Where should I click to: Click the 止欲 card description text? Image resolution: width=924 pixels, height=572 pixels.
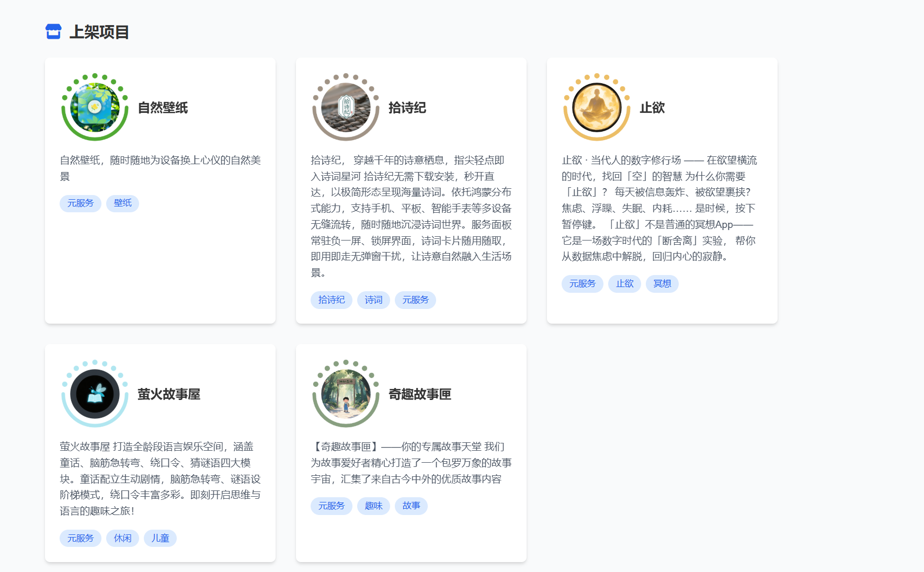pyautogui.click(x=659, y=208)
